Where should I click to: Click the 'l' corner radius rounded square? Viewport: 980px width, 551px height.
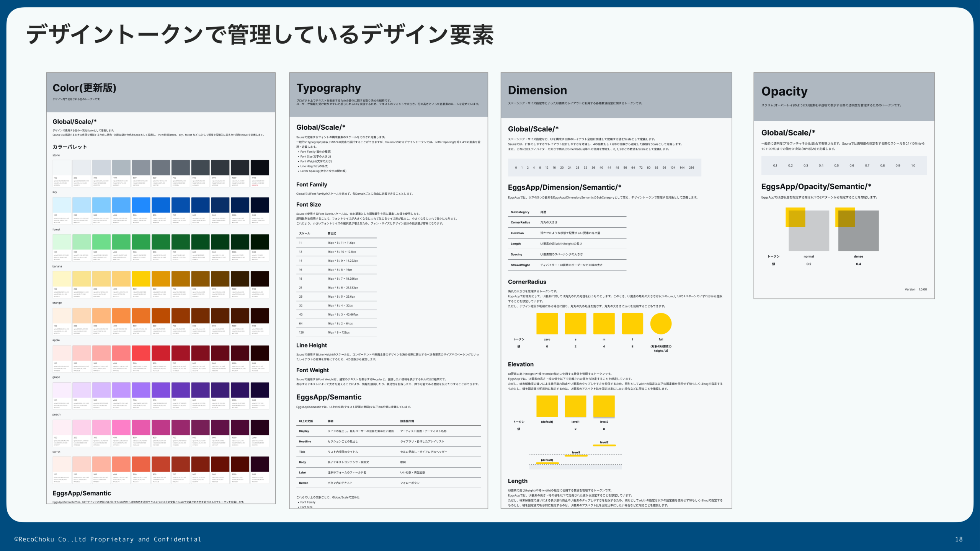click(632, 323)
